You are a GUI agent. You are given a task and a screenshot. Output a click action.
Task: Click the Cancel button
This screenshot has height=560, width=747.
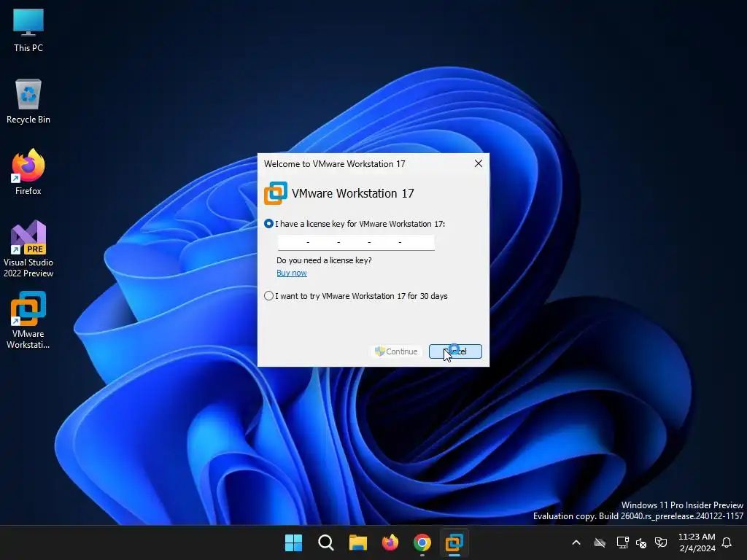455,351
